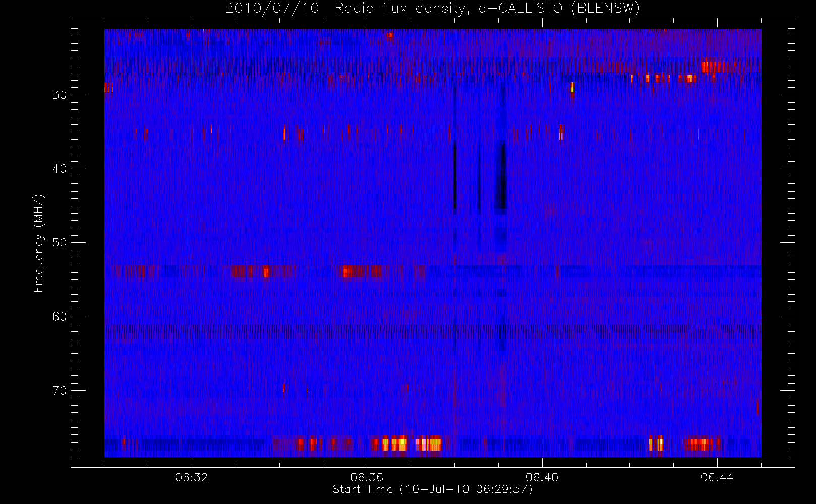This screenshot has width=816, height=504.
Task: Select the 06:40 time tick label
Action: (x=542, y=477)
